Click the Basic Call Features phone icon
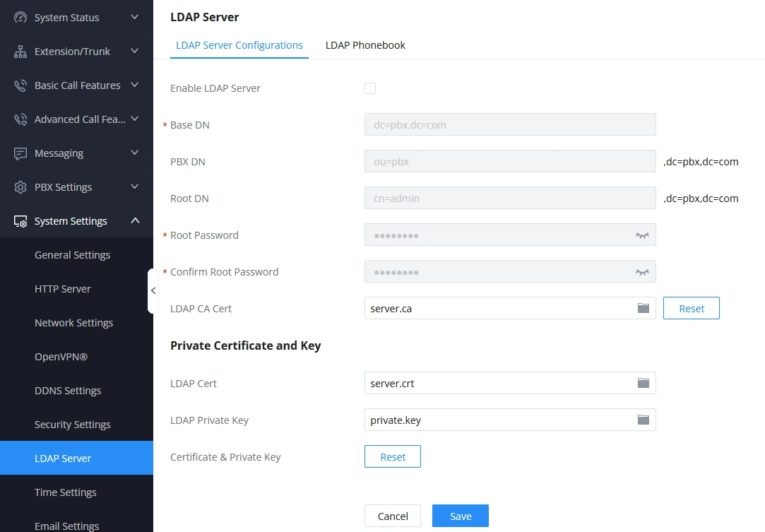The height and width of the screenshot is (532, 765). 20,85
